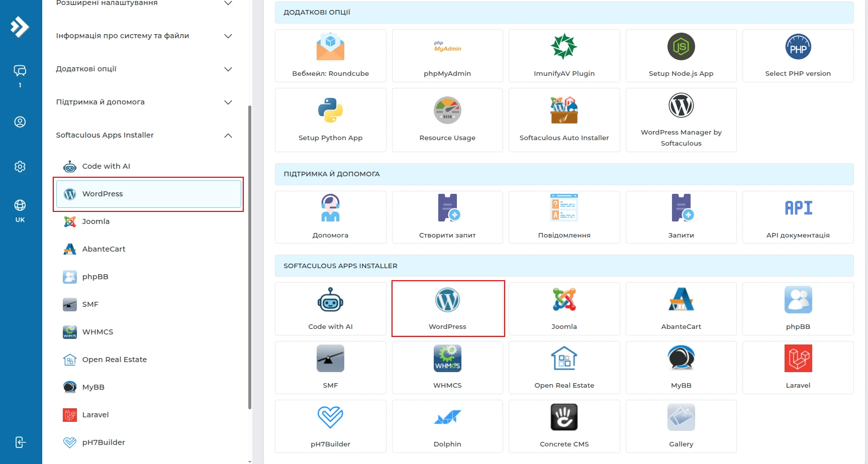Viewport: 868px width, 464px height.
Task: Choose WordPress in sidebar list
Action: click(x=149, y=194)
